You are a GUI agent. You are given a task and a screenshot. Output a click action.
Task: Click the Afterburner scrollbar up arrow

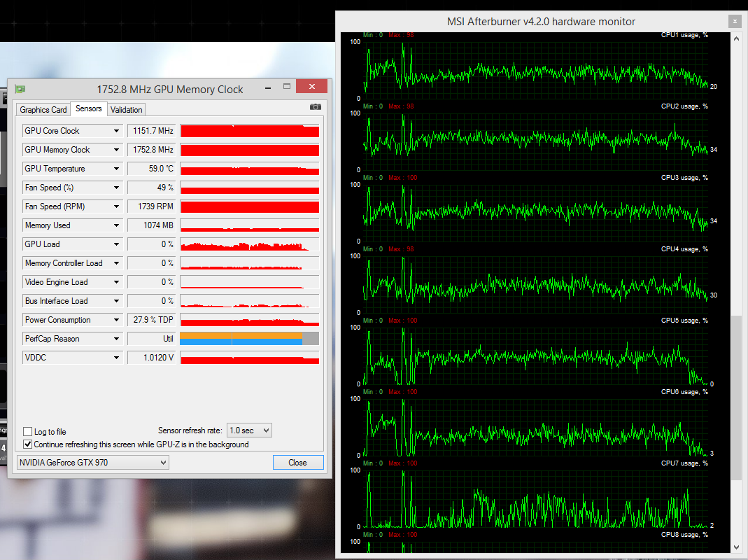click(737, 38)
